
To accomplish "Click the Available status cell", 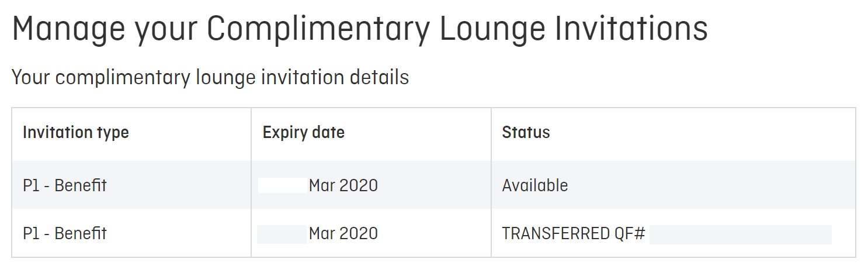I will (x=535, y=186).
